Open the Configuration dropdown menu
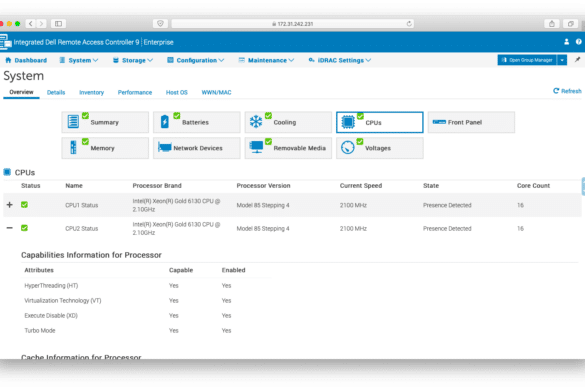The width and height of the screenshot is (585, 390). [x=195, y=60]
